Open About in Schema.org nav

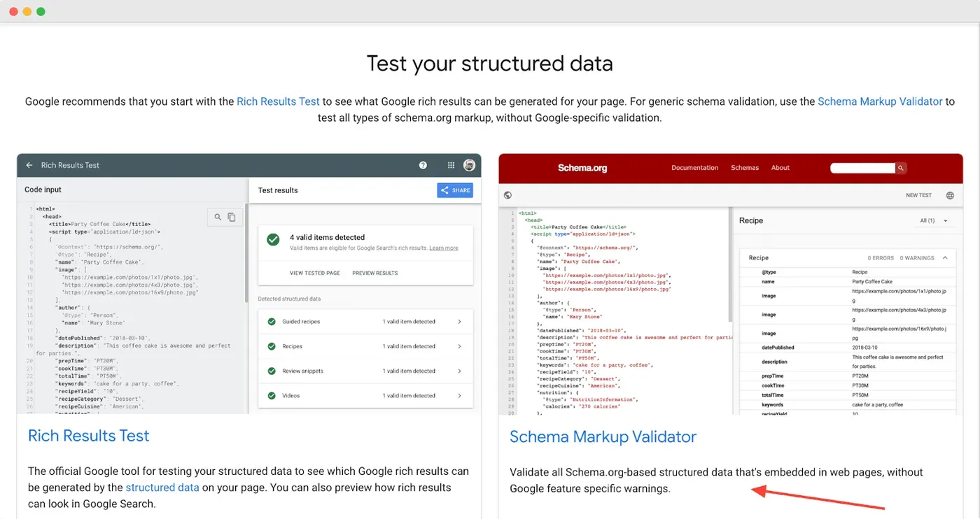point(780,168)
